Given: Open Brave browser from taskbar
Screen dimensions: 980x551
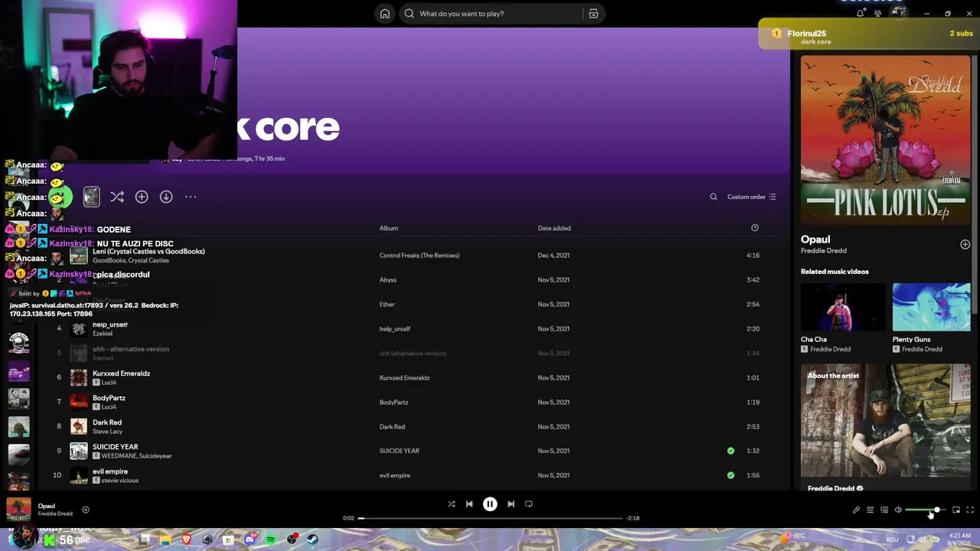Looking at the screenshot, I should coord(186,540).
